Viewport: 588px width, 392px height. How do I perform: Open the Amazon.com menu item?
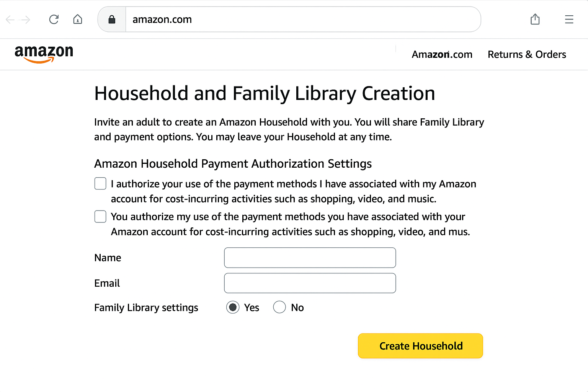[x=442, y=54]
